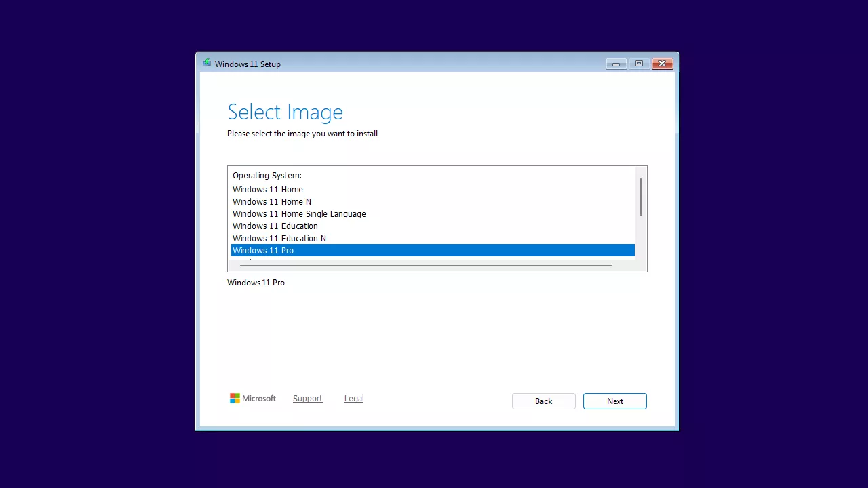Minimize the Windows 11 Setup window
This screenshot has height=488, width=868.
click(x=616, y=63)
